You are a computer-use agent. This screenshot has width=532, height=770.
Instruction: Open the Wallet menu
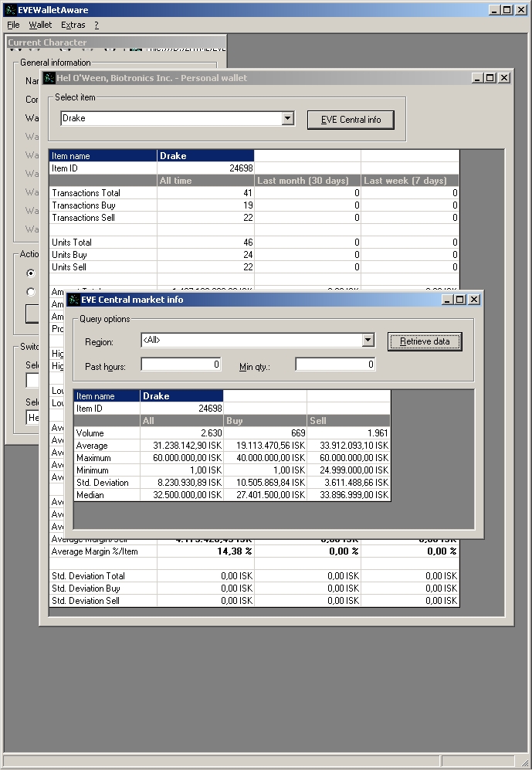(40, 25)
